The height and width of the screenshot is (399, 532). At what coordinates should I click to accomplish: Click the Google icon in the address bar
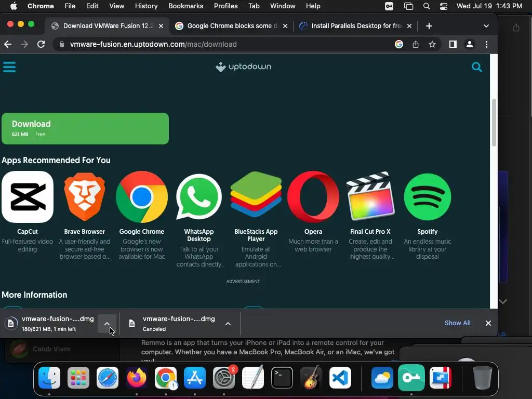[x=399, y=44]
